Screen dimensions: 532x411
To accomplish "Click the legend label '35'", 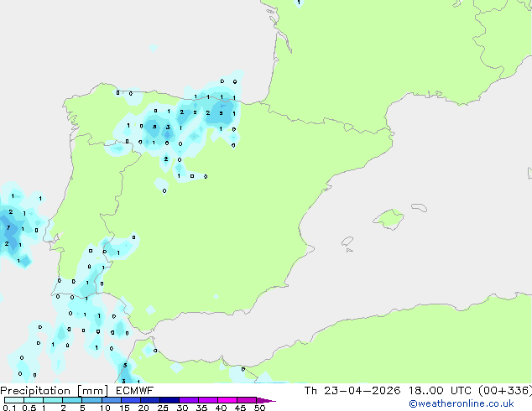I will click(x=201, y=408).
